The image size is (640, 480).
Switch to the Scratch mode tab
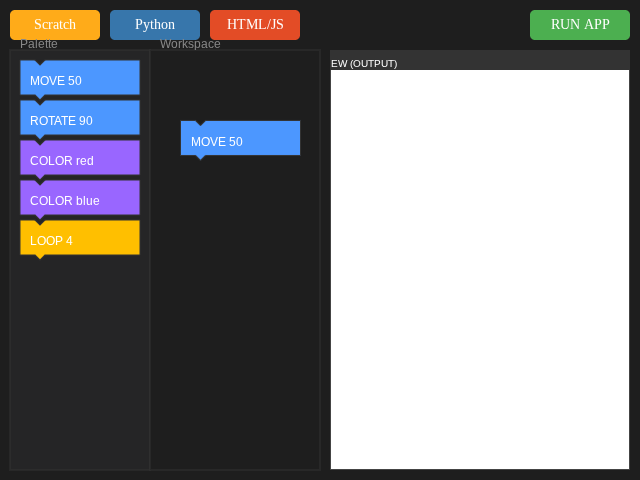(55, 25)
